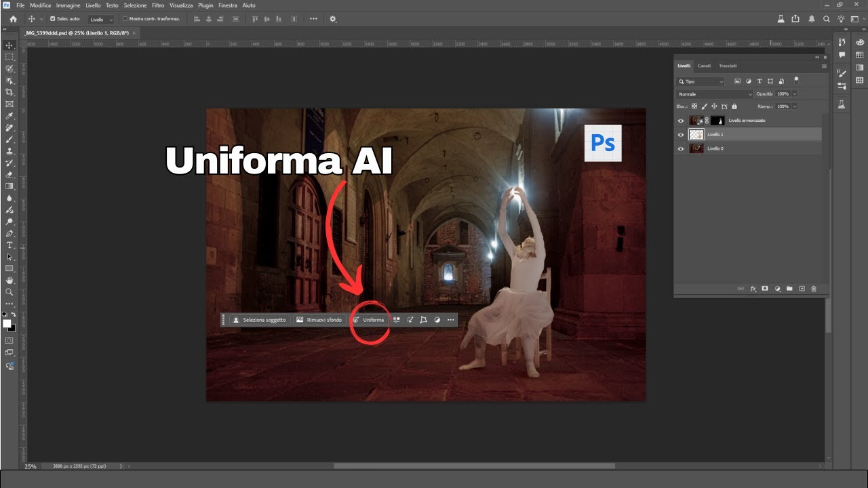Expand the Riemp. fill dropdown arrow
Viewport: 868px width, 488px height.
tap(795, 106)
